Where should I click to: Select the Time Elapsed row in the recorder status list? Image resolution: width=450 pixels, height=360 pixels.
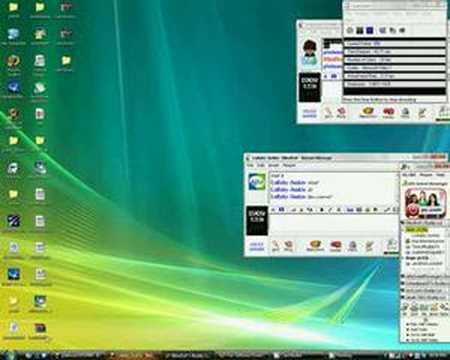tap(395, 52)
